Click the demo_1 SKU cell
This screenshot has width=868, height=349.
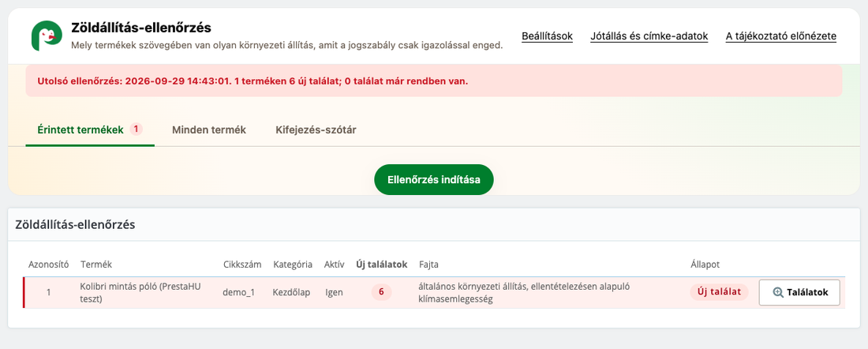coord(238,292)
